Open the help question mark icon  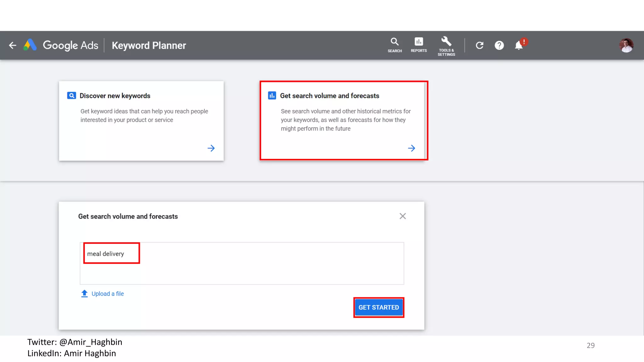pos(499,46)
